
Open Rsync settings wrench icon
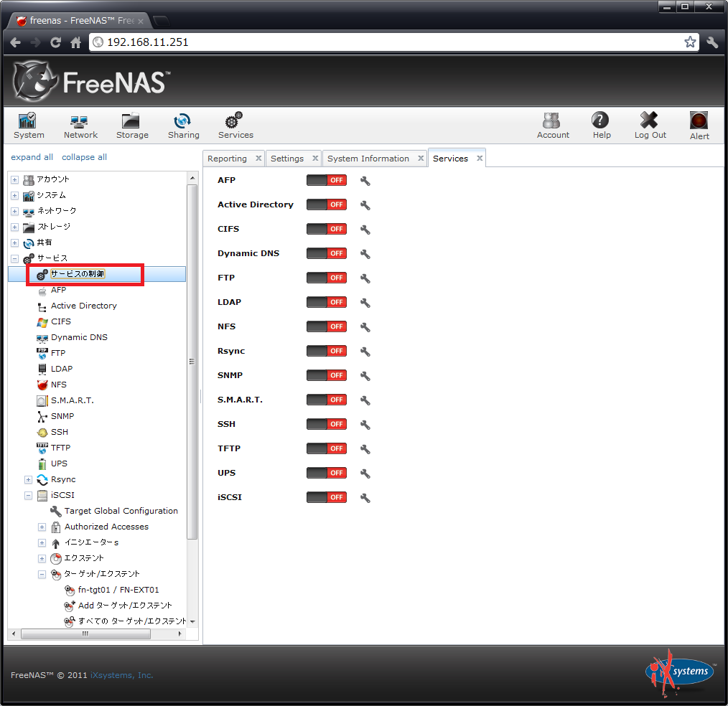coord(365,352)
